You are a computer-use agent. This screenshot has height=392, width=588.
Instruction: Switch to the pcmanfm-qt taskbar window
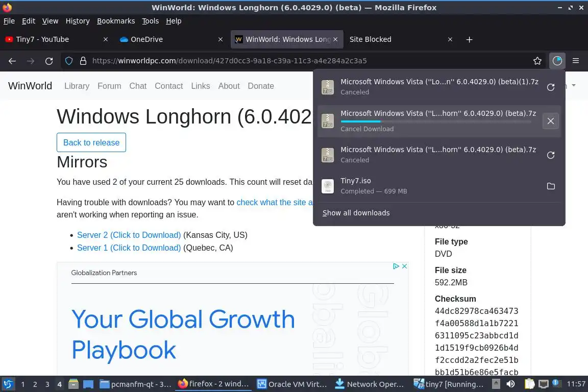coord(136,384)
